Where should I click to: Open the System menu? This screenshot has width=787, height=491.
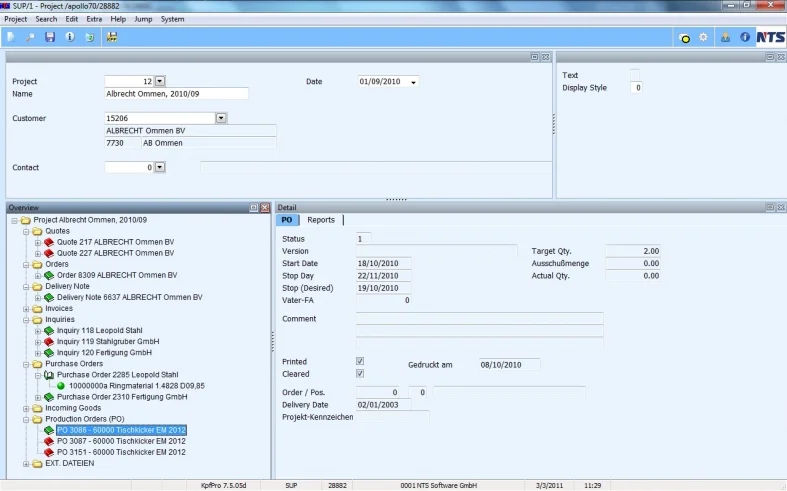[172, 19]
